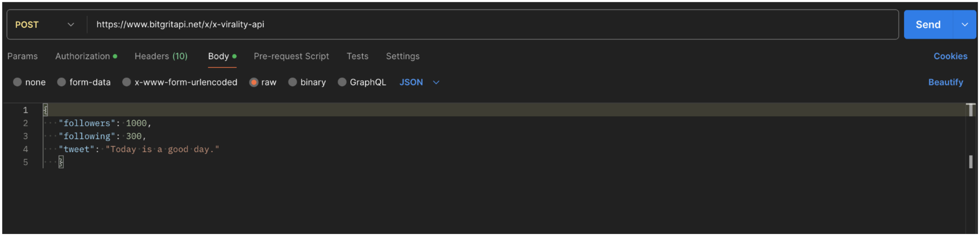Switch to the Params tab
This screenshot has width=980, height=236.
(22, 56)
